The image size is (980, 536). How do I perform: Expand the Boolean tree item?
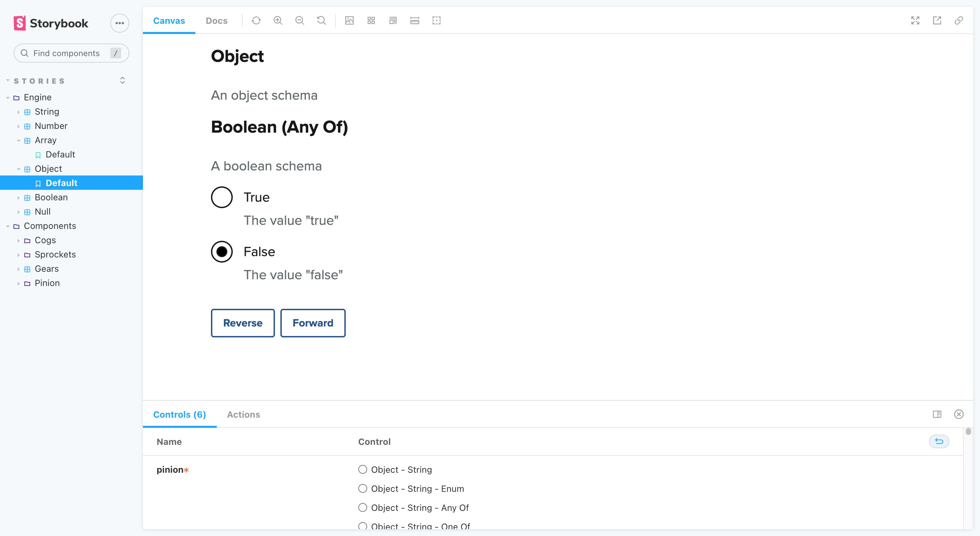[x=19, y=198]
